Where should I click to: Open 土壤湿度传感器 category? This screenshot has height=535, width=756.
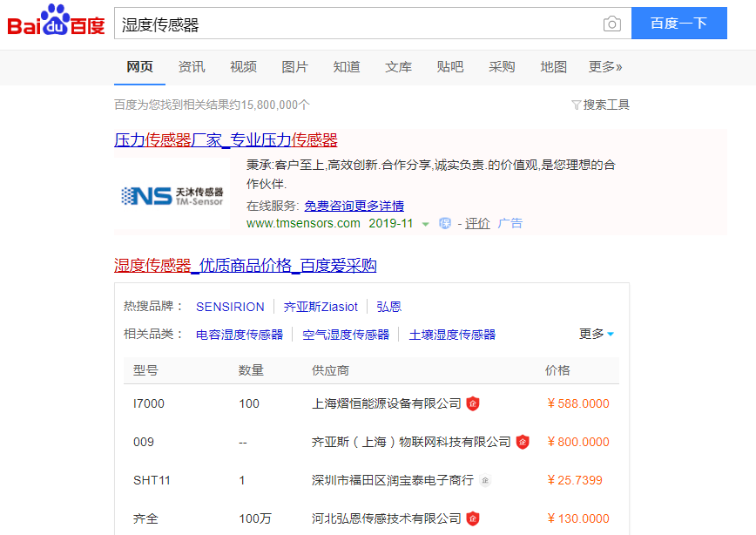coord(452,335)
